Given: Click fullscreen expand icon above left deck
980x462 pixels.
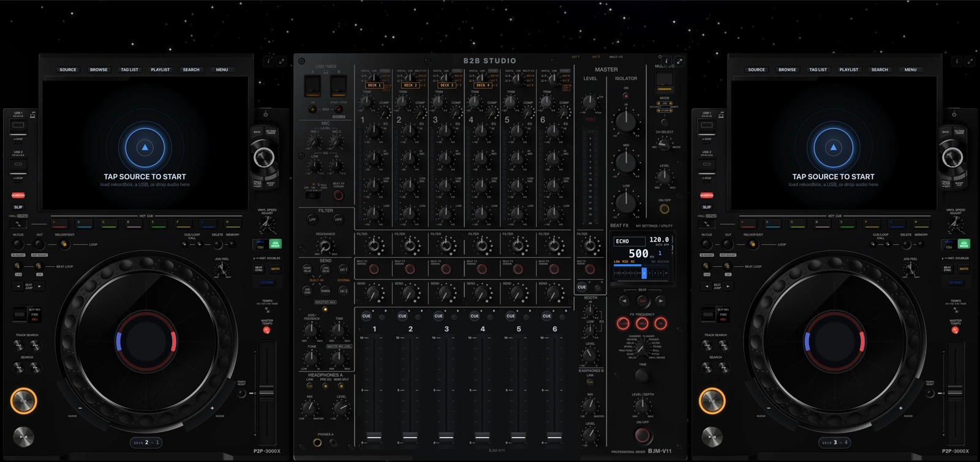Looking at the screenshot, I should point(282,61).
